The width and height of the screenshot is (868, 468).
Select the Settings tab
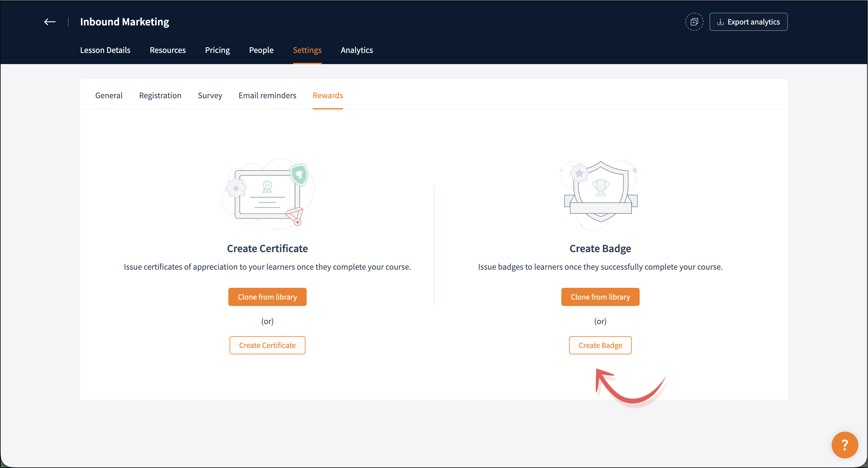(x=307, y=50)
